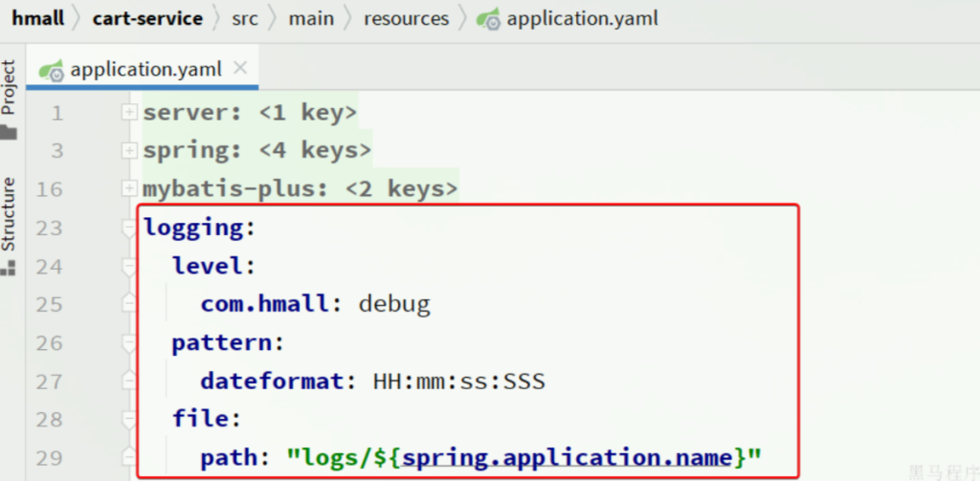Collapse the pattern block on line 26

(129, 342)
